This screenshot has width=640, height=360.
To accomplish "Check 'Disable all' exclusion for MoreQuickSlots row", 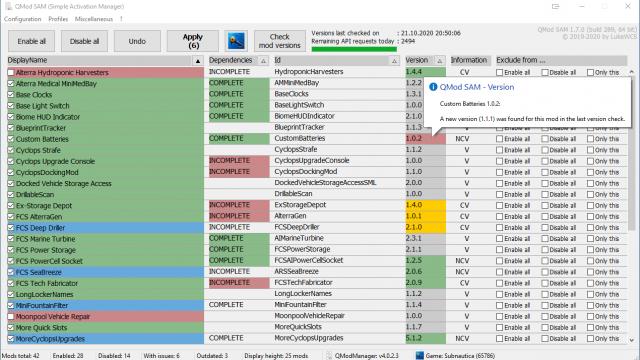I will tap(545, 328).
